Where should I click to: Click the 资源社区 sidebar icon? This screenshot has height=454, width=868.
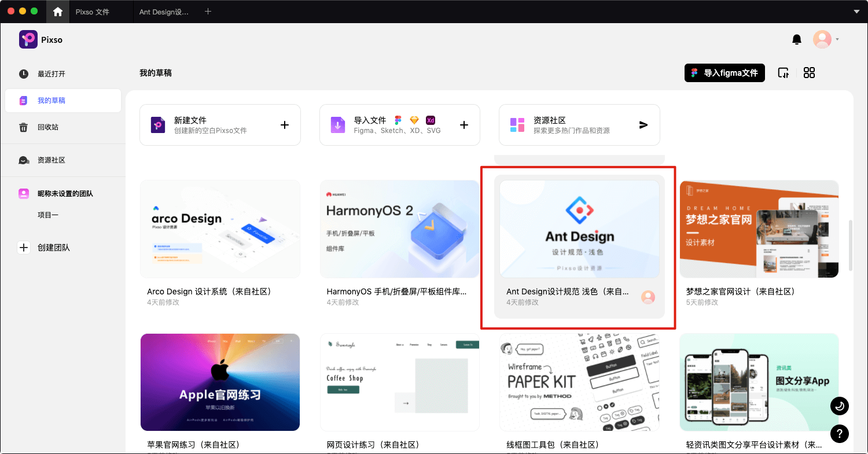click(x=24, y=160)
